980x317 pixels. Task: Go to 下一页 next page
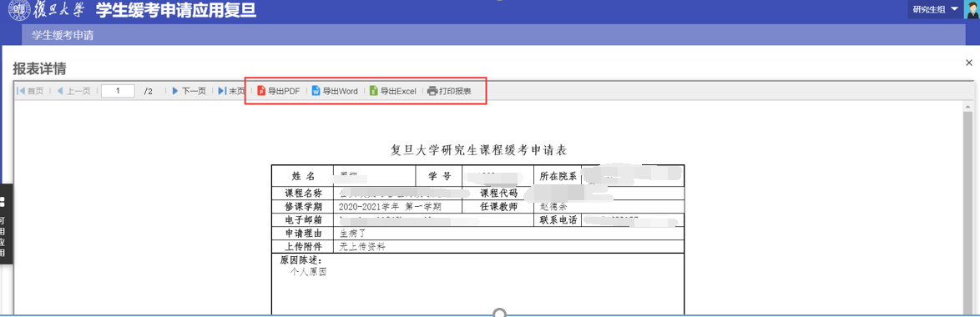point(189,91)
